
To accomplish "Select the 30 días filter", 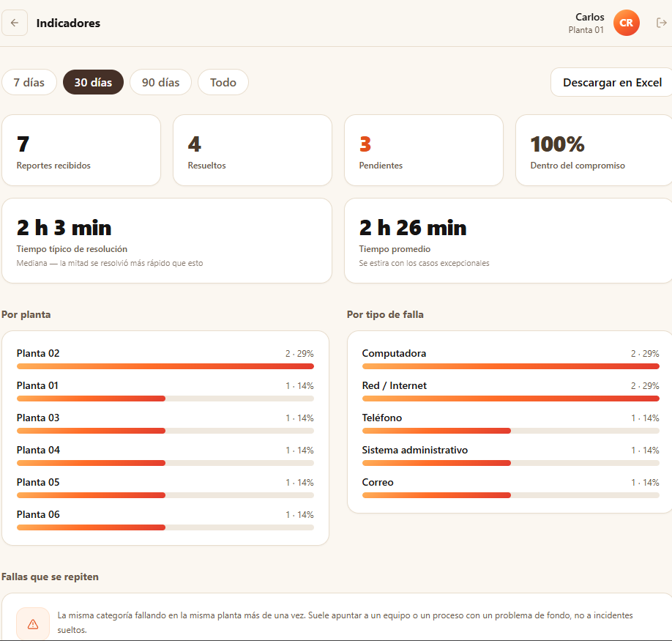I will pos(93,82).
